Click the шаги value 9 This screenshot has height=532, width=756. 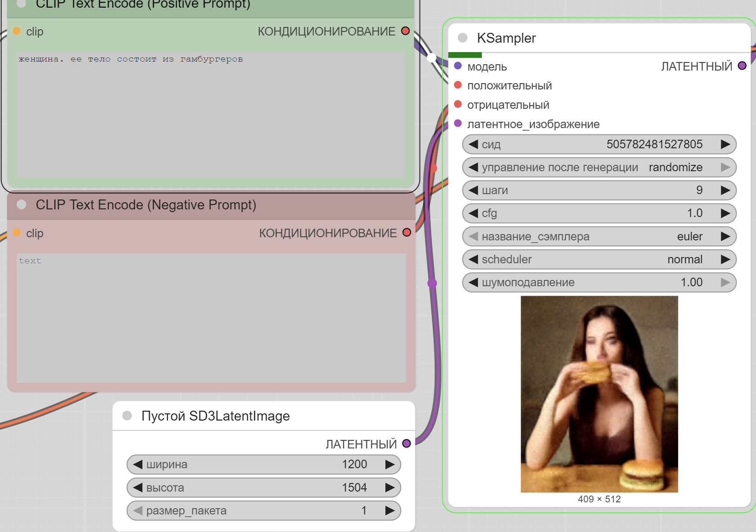point(699,190)
